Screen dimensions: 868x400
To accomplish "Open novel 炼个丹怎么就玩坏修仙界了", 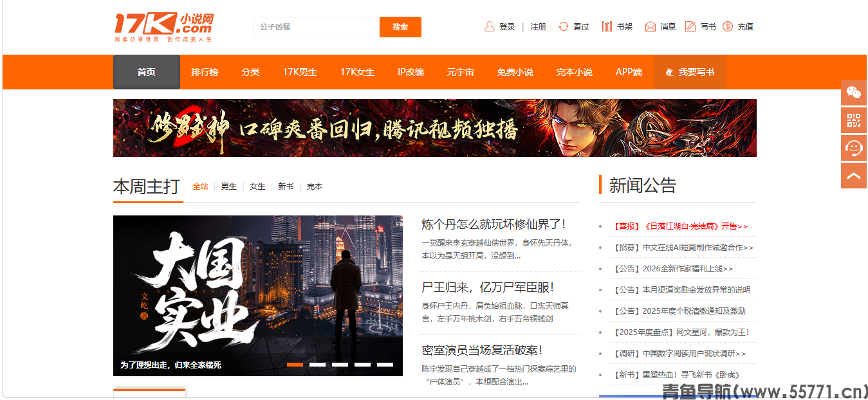I will [x=494, y=224].
